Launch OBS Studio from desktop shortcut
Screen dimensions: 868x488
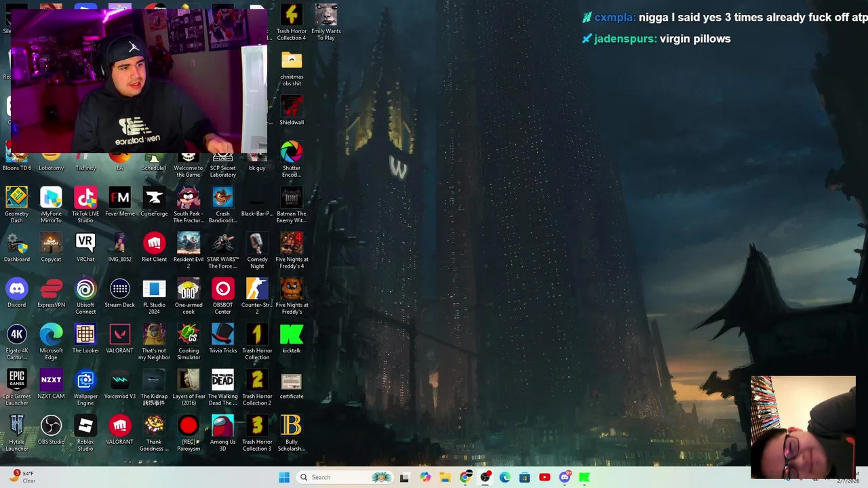pos(51,430)
